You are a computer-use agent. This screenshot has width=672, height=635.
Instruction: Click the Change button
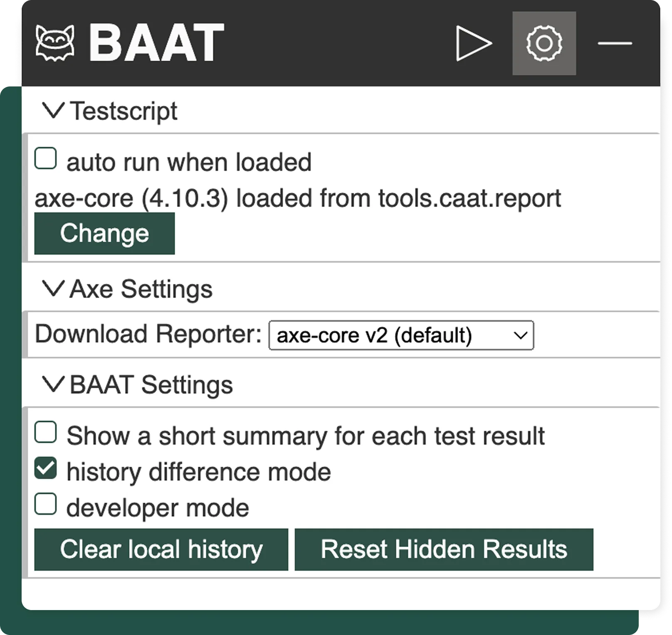(104, 233)
